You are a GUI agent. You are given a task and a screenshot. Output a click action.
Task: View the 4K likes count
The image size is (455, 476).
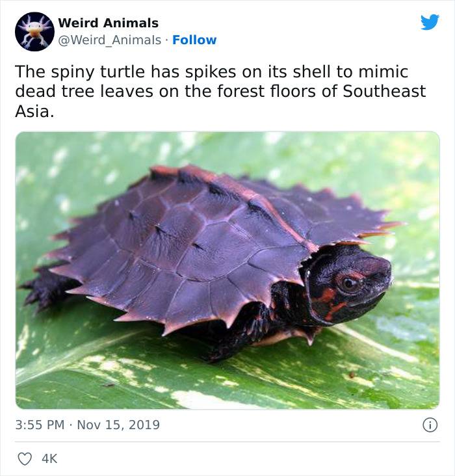pos(49,458)
